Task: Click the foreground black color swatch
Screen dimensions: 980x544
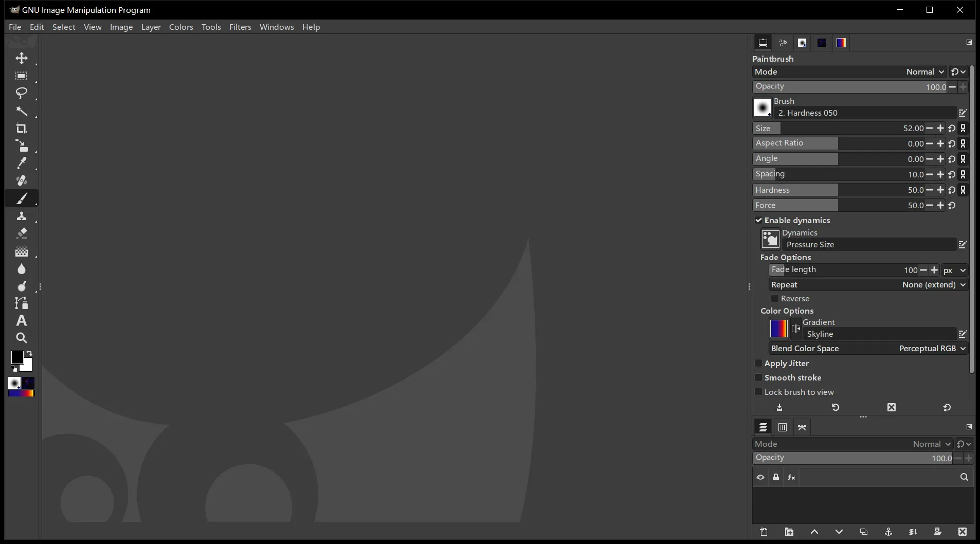Action: [17, 357]
